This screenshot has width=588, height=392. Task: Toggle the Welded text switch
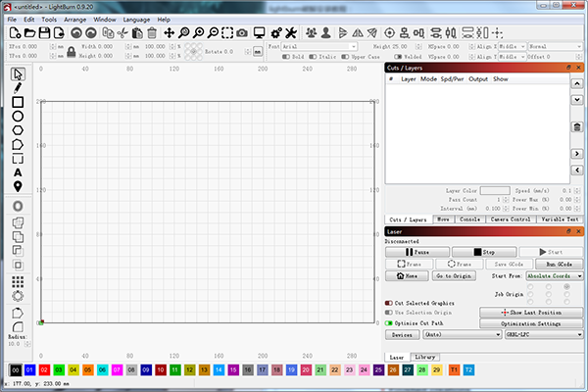point(398,57)
